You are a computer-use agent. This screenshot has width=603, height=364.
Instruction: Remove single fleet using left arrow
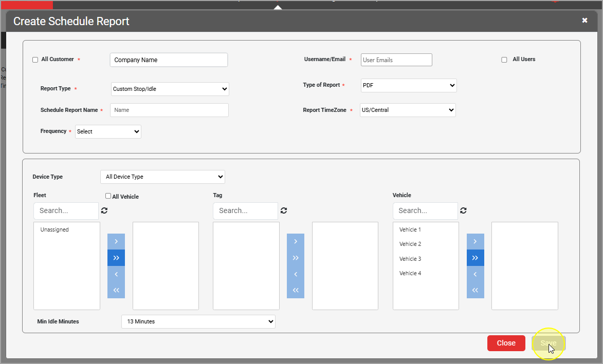pos(116,274)
